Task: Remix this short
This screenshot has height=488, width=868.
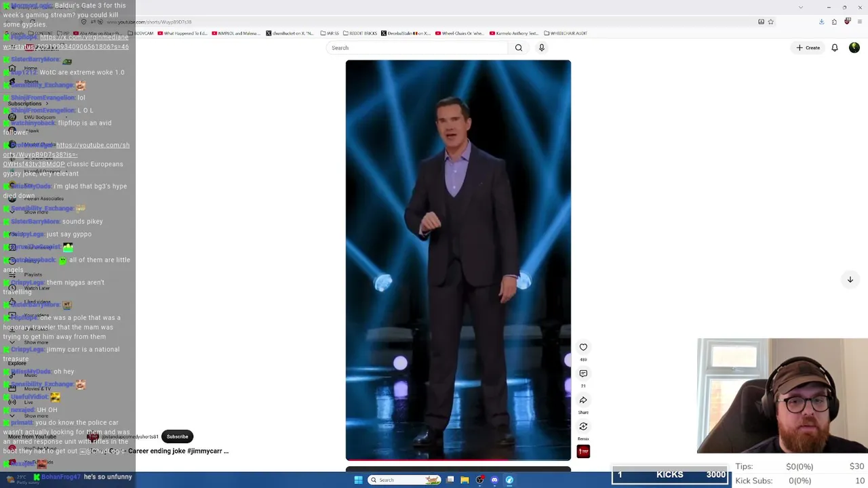Action: [x=583, y=426]
